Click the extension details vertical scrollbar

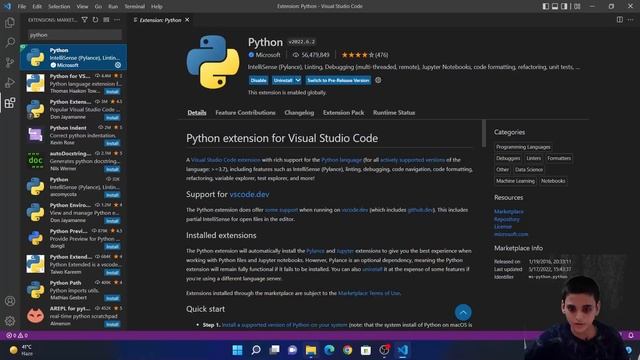pos(484,133)
